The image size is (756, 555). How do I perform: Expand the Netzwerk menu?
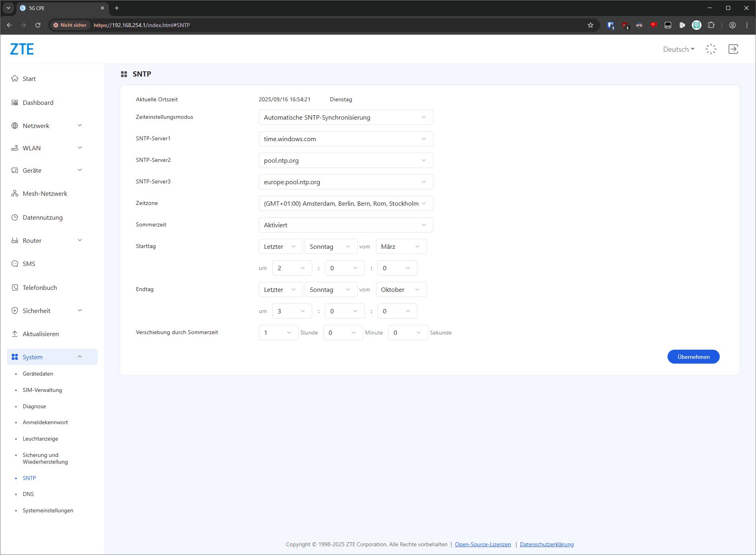52,126
